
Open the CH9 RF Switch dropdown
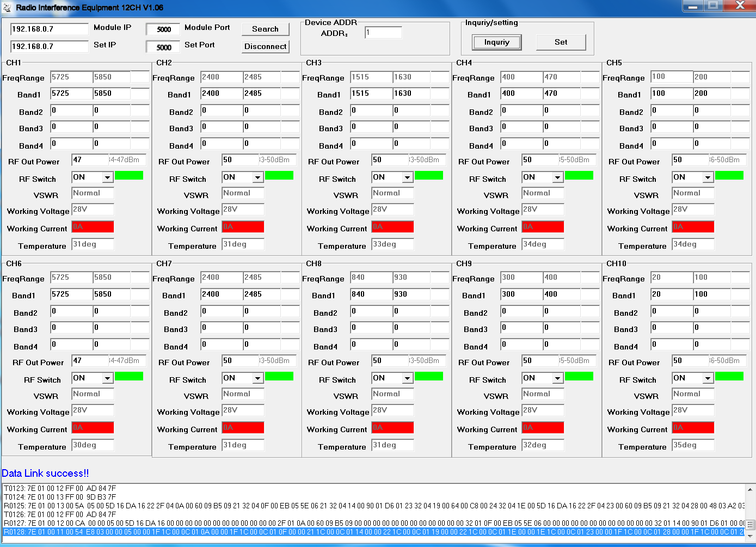(x=557, y=378)
